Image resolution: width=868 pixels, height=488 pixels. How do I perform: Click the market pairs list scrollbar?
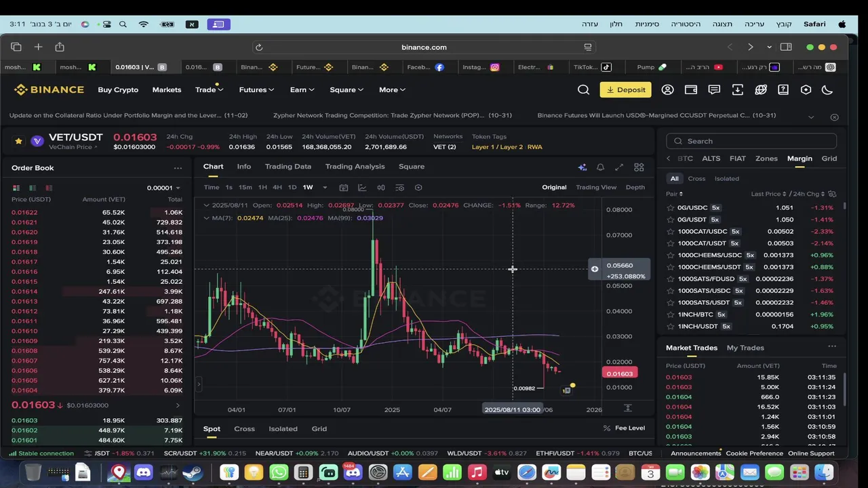click(844, 205)
